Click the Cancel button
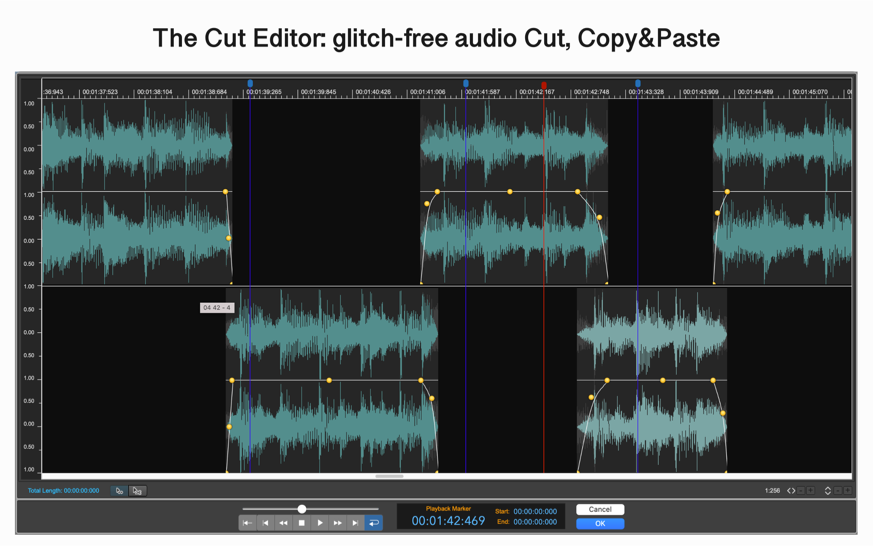 click(600, 510)
